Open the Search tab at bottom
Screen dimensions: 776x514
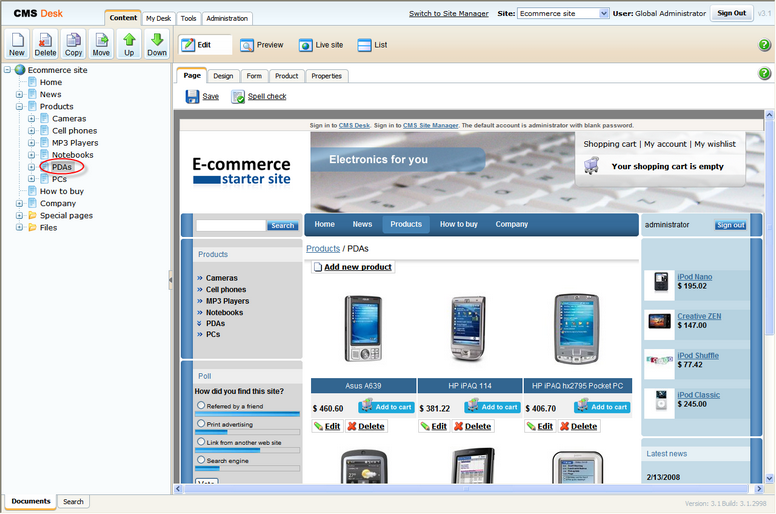click(73, 502)
